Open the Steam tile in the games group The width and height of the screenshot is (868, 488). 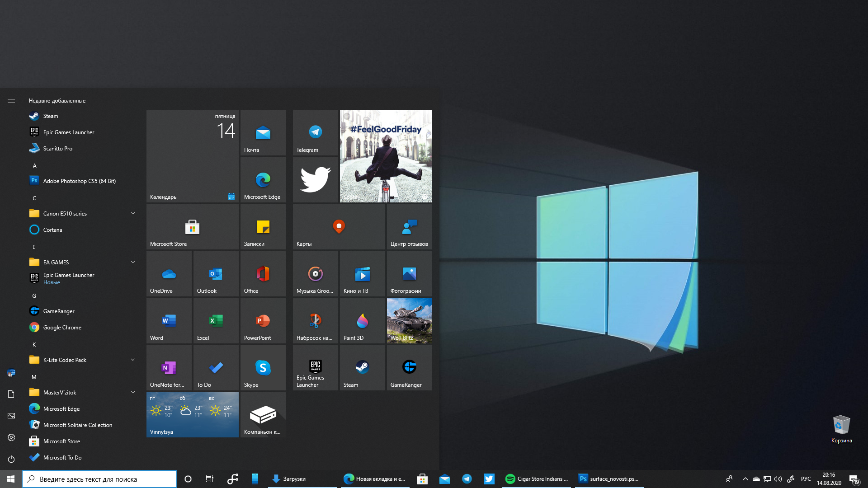pyautogui.click(x=362, y=367)
